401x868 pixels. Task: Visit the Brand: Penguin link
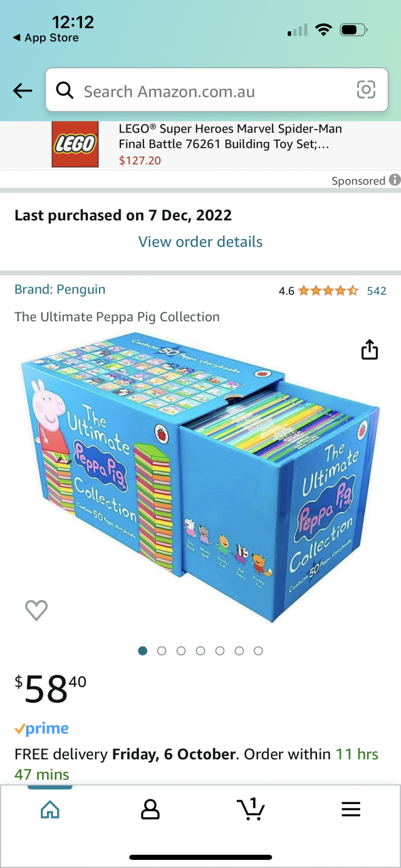pyautogui.click(x=60, y=289)
